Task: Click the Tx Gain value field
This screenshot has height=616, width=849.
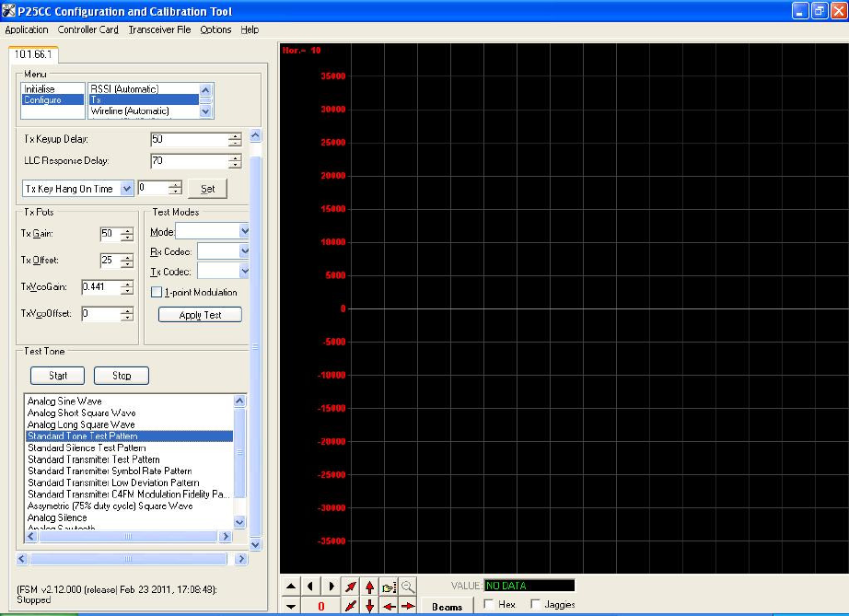Action: (110, 233)
